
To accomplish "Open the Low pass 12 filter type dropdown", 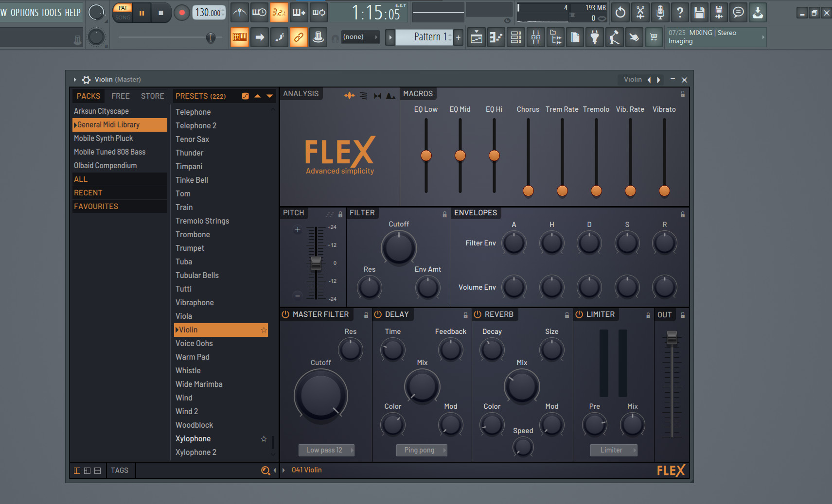I will pyautogui.click(x=326, y=450).
